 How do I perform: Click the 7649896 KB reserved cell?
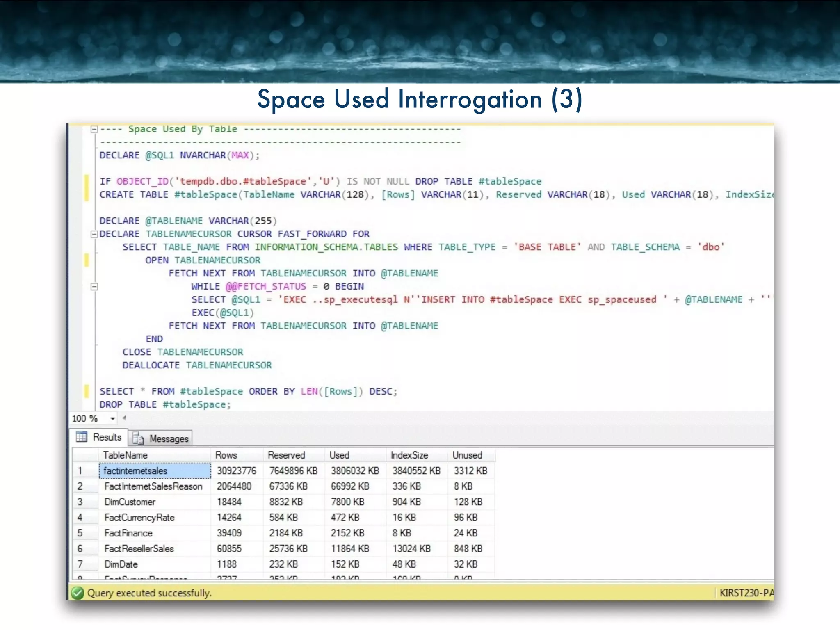click(294, 471)
